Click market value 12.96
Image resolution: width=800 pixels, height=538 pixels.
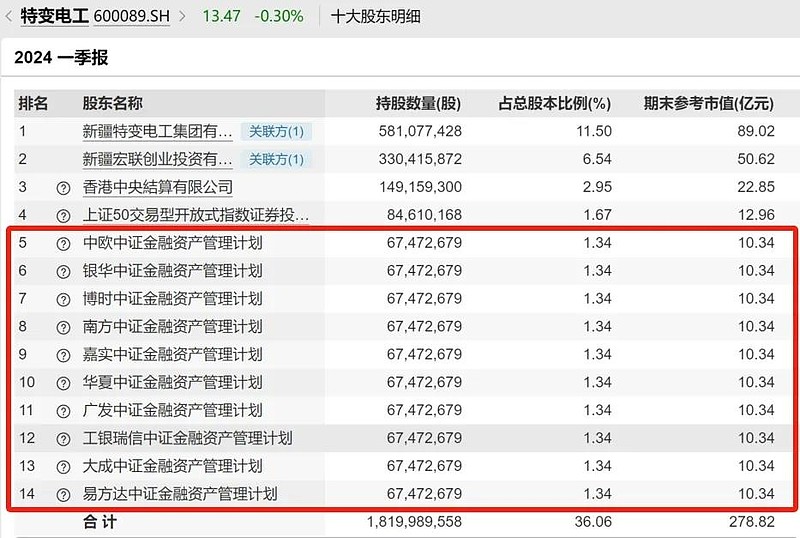pos(756,215)
